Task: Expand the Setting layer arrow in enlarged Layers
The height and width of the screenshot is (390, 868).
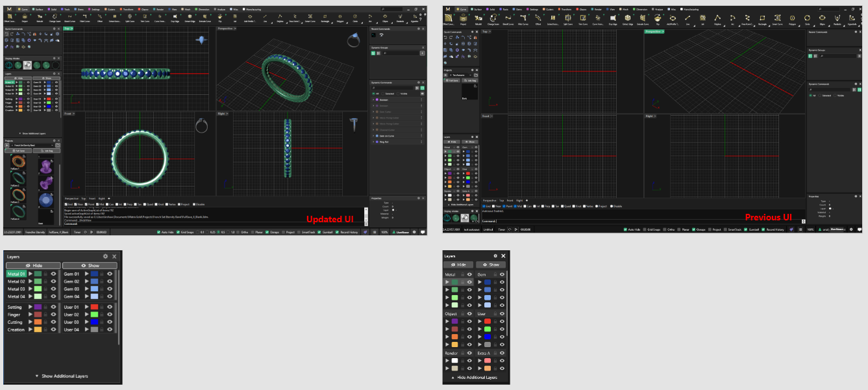Action: pos(29,307)
